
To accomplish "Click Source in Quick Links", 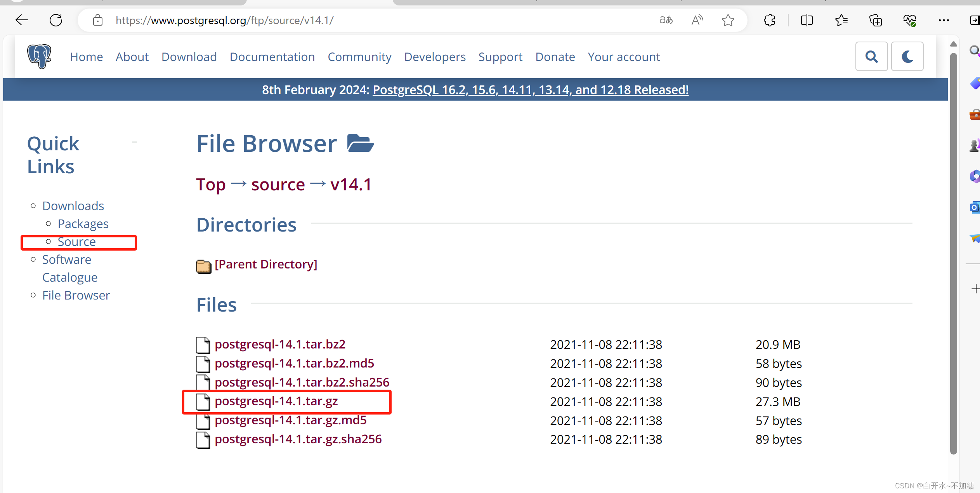I will pyautogui.click(x=76, y=242).
